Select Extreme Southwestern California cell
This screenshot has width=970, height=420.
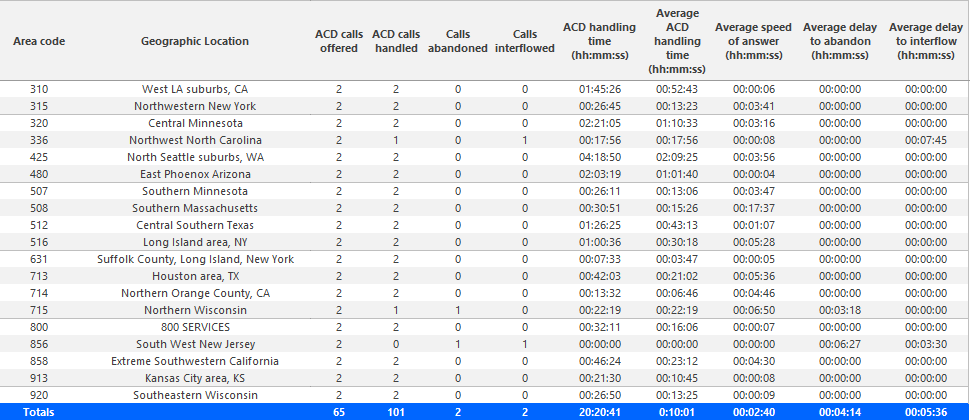195,361
